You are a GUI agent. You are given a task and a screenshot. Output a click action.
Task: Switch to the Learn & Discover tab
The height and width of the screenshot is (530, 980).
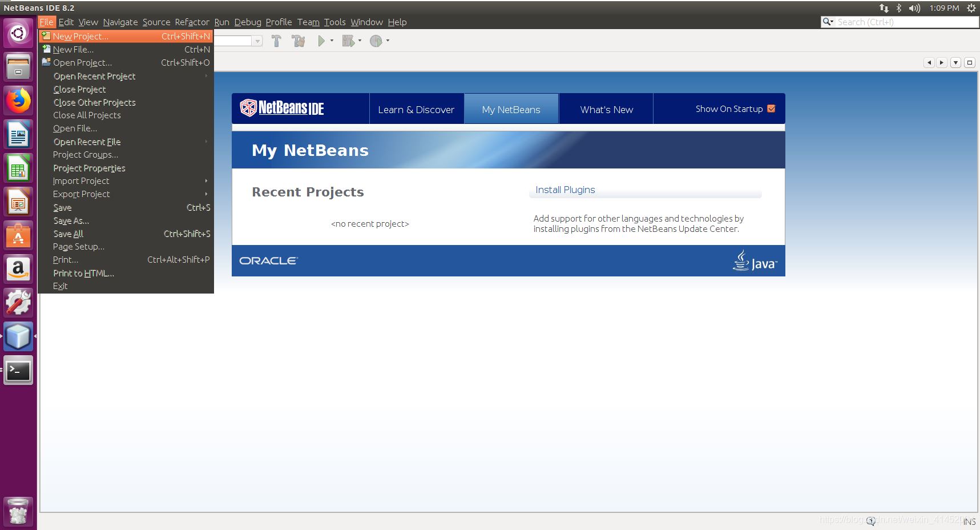pos(416,109)
